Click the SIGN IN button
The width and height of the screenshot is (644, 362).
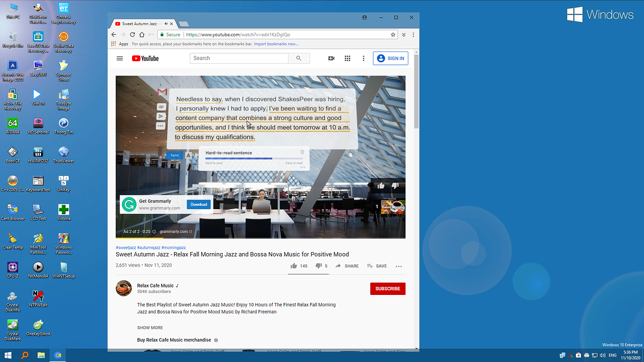(x=391, y=58)
